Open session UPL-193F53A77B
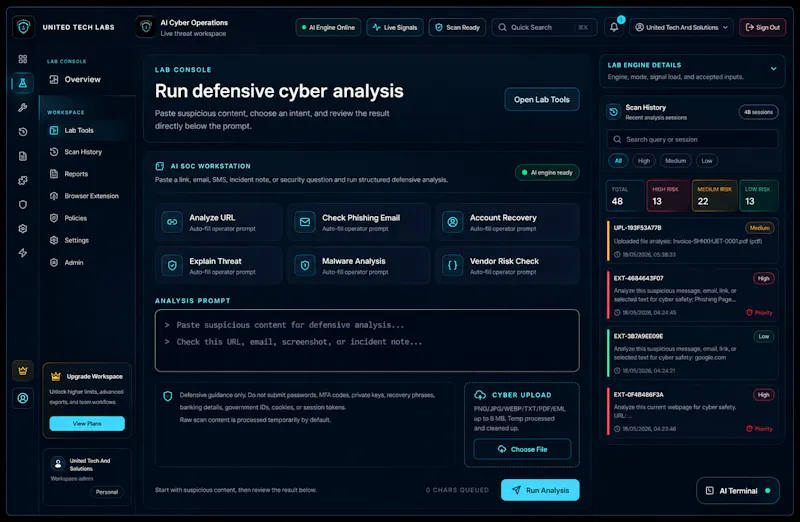This screenshot has height=522, width=800. [692, 241]
